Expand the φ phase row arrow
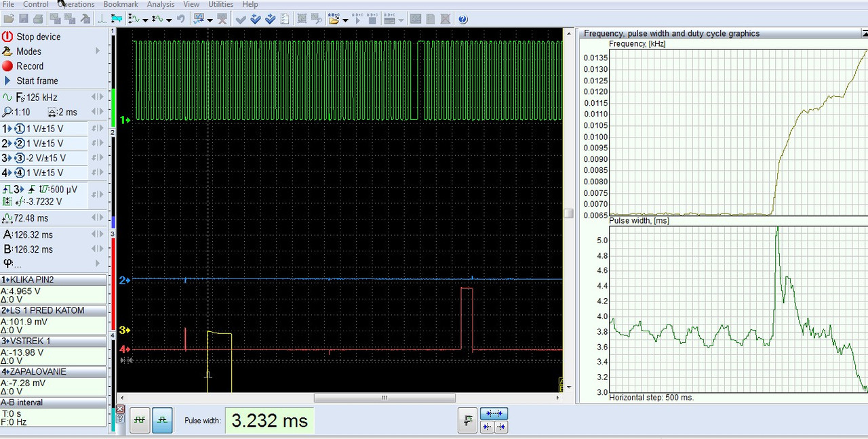Screen dimensions: 868x439 (x=98, y=263)
